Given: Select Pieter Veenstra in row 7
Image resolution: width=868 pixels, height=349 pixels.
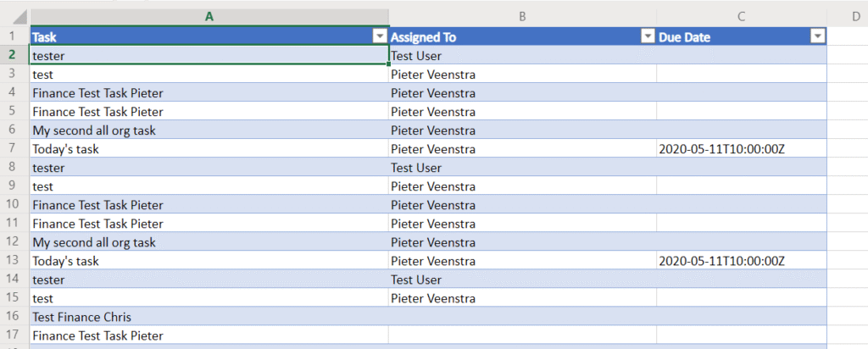Looking at the screenshot, I should (522, 148).
